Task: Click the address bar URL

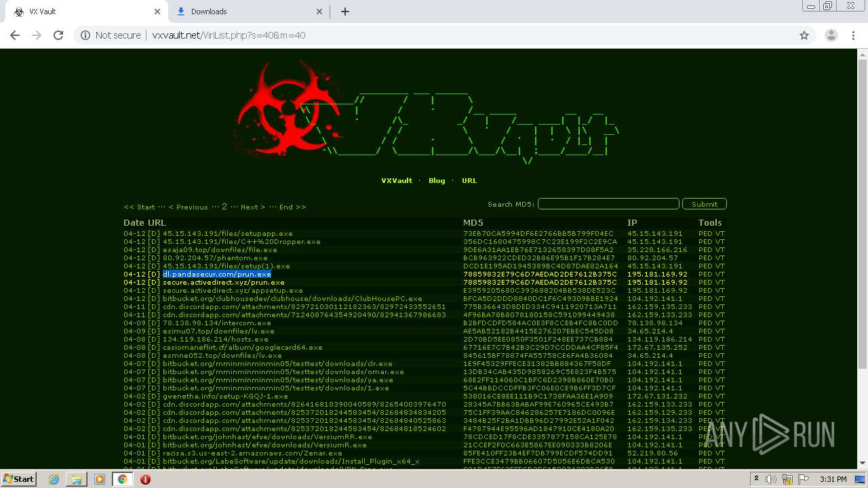Action: (229, 35)
